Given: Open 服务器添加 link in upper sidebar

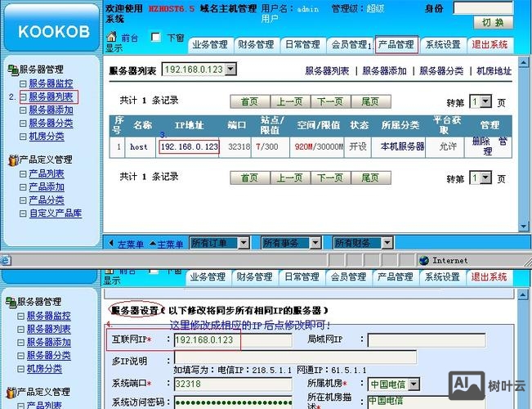Looking at the screenshot, I should tap(51, 110).
